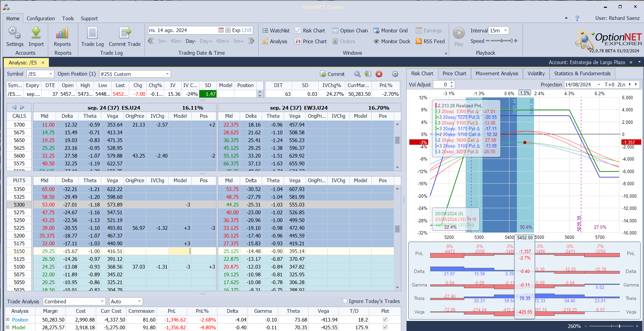
Task: Toggle Ignore Today's Trades checkbox
Action: pyautogui.click(x=345, y=301)
